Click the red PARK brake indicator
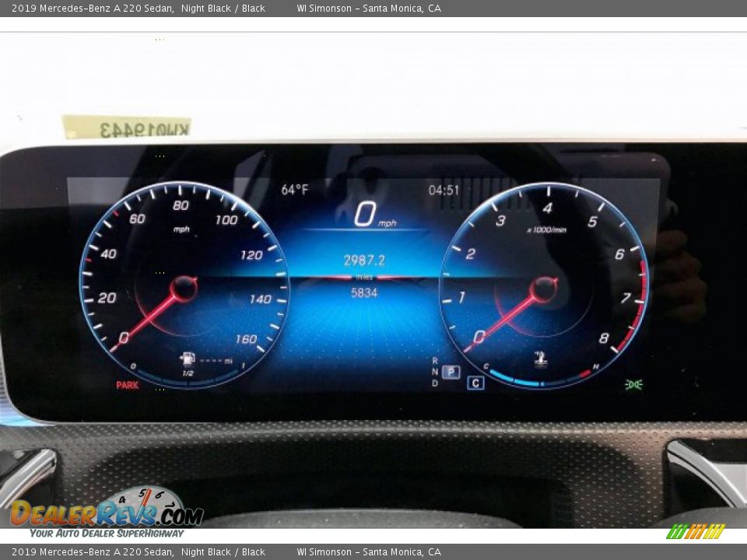747x560 pixels. (x=128, y=385)
